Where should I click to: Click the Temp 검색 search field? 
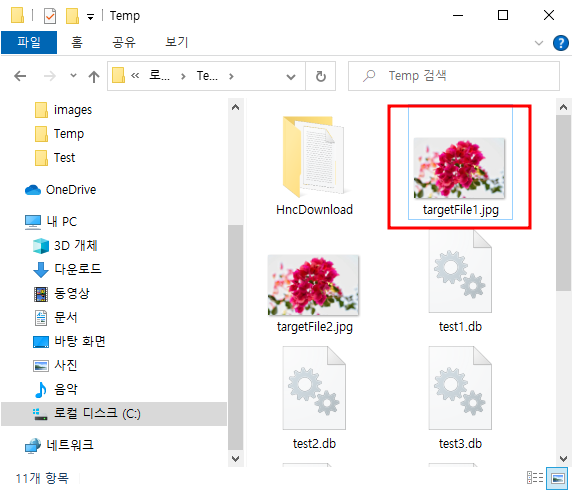[x=454, y=76]
